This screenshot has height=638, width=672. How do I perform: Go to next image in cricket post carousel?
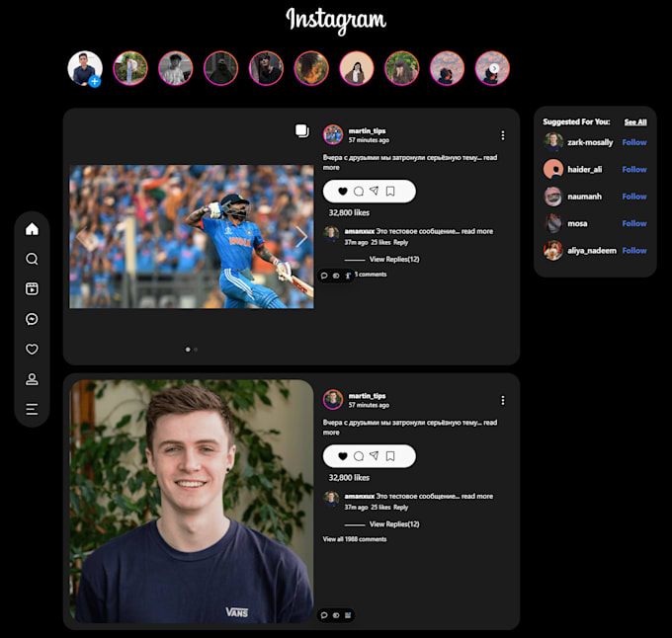[x=301, y=236]
